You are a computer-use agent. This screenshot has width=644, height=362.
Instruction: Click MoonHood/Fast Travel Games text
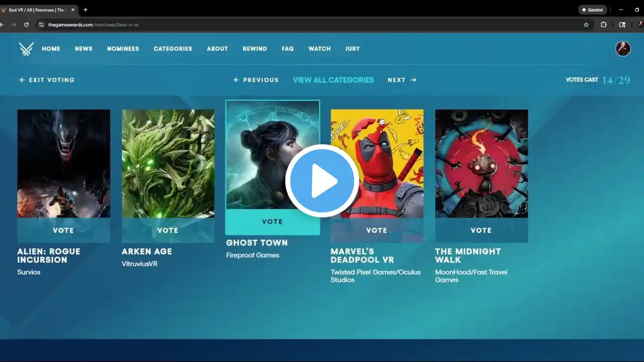point(471,276)
